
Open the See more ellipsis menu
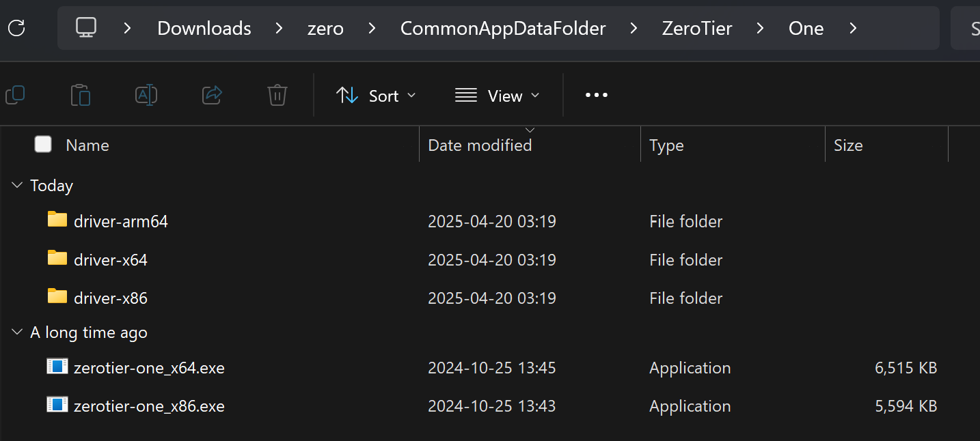(x=597, y=96)
